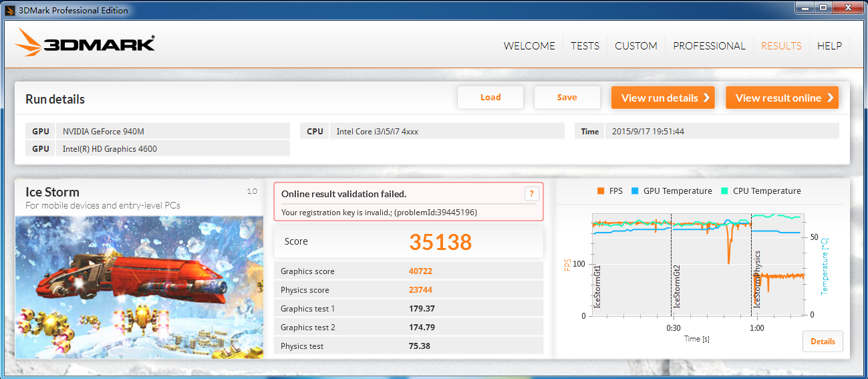The image size is (868, 379).
Task: Click the Graphics test 1 label
Action: click(x=307, y=309)
